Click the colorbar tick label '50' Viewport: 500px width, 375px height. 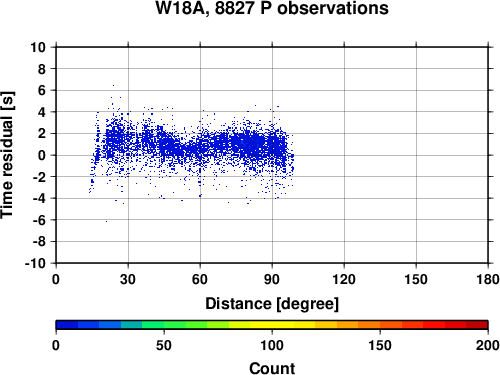click(164, 345)
